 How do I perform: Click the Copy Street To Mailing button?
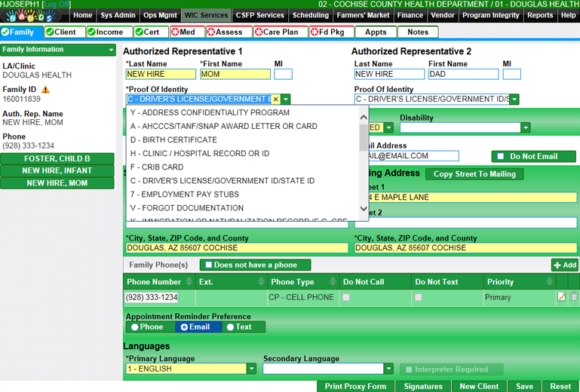[x=474, y=174]
